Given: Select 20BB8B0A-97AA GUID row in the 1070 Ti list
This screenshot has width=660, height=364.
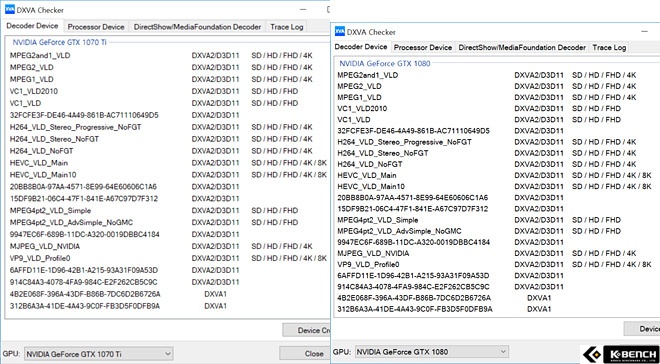Looking at the screenshot, I should tap(168, 186).
